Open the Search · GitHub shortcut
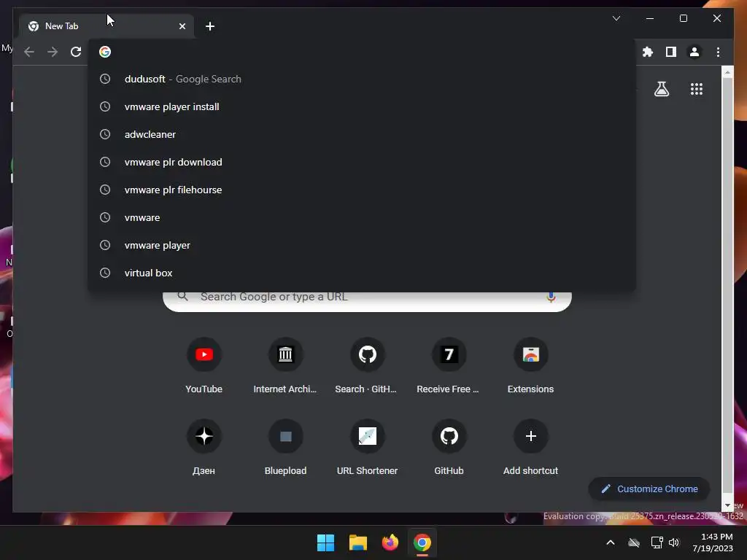747x560 pixels. [368, 366]
